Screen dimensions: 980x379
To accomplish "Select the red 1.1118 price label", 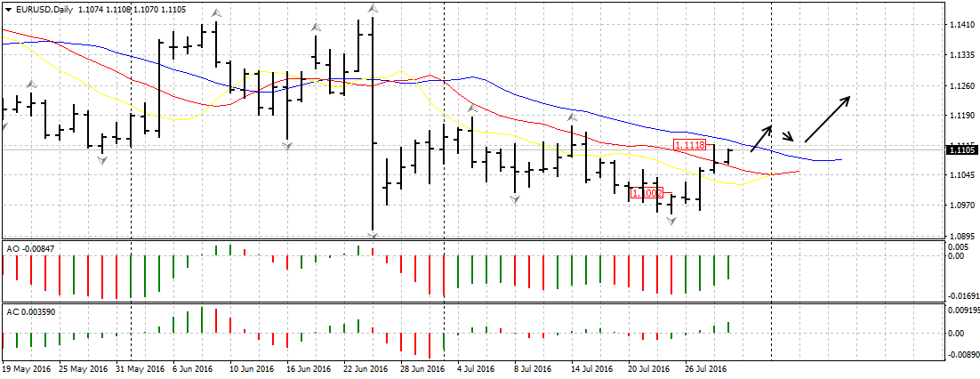I will pos(690,145).
